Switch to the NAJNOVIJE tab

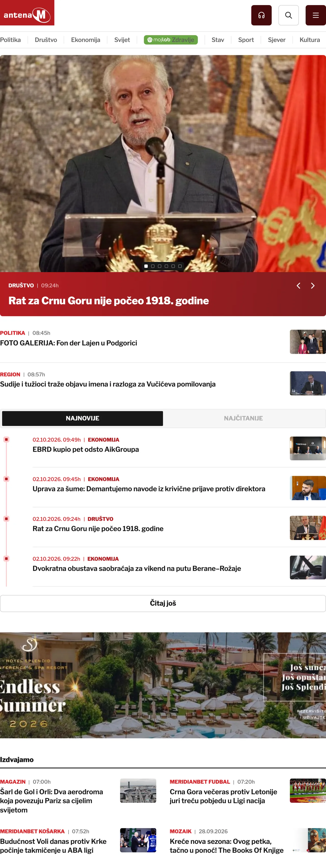point(82,418)
